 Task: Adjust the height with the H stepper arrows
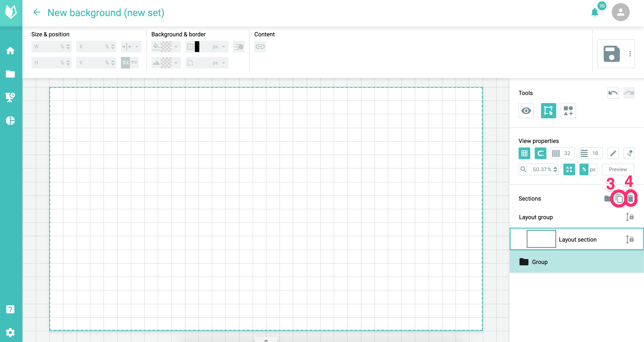point(68,63)
